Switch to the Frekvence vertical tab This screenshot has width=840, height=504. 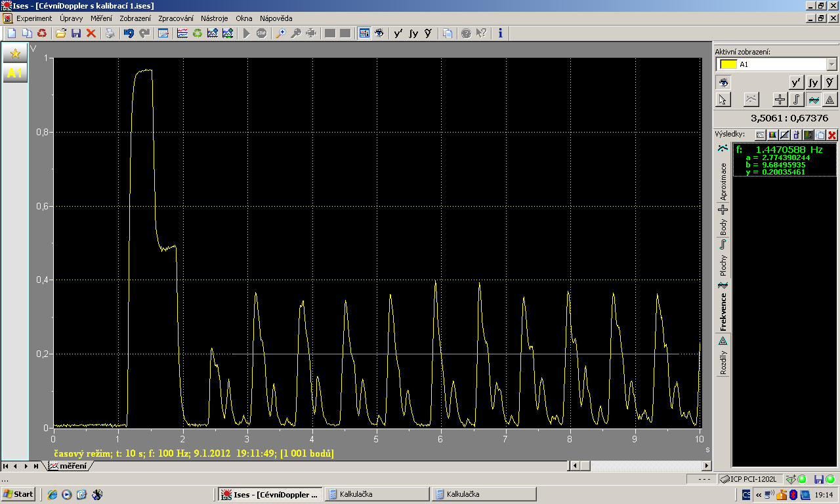click(x=723, y=306)
